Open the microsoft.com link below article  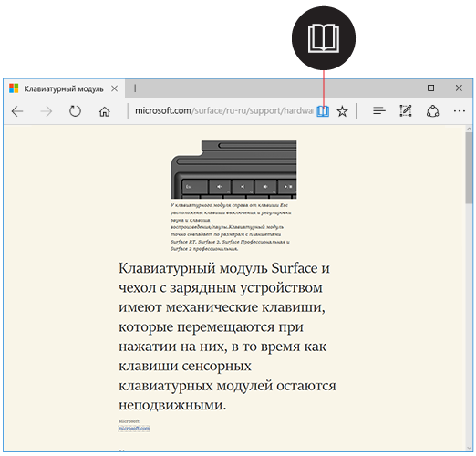pos(134,429)
